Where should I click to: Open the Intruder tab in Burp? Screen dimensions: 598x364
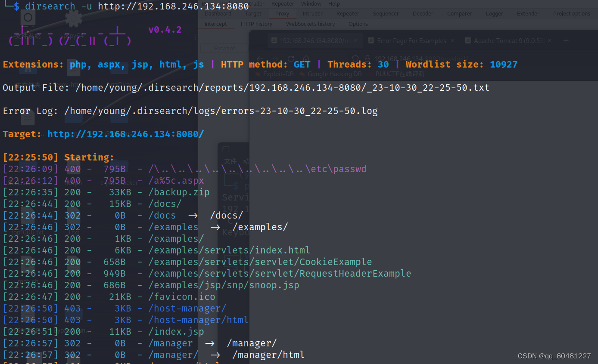pyautogui.click(x=312, y=14)
